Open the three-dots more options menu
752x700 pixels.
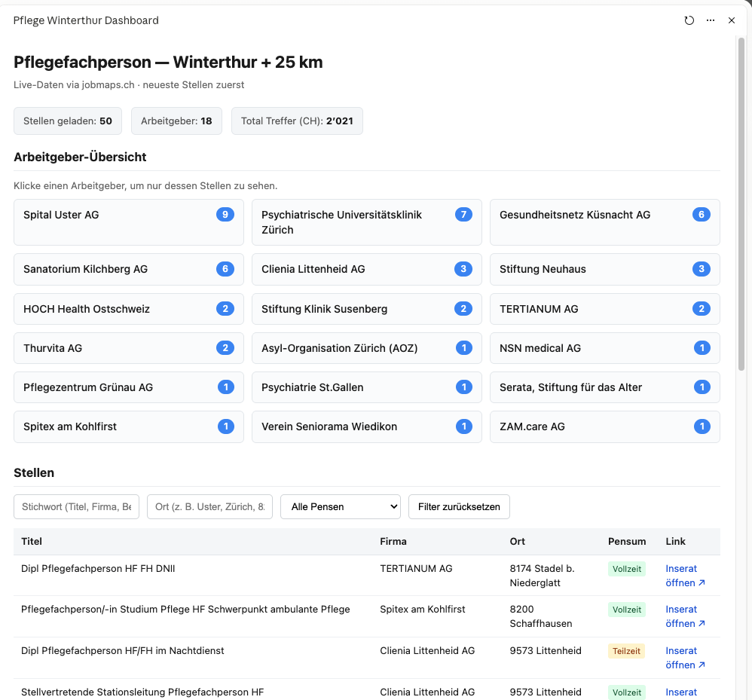pyautogui.click(x=711, y=20)
